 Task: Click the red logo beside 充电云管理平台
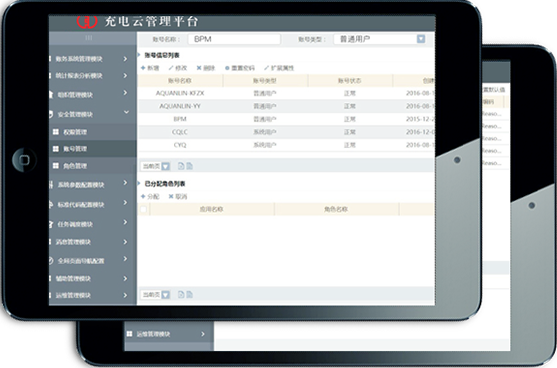point(87,22)
